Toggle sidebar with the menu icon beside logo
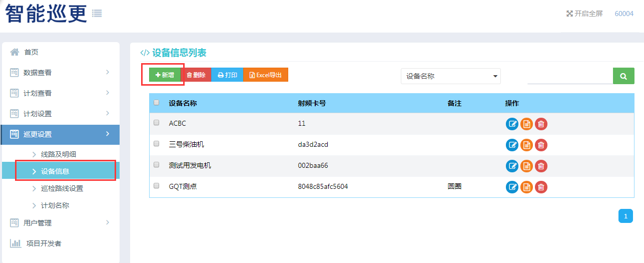 [x=97, y=14]
